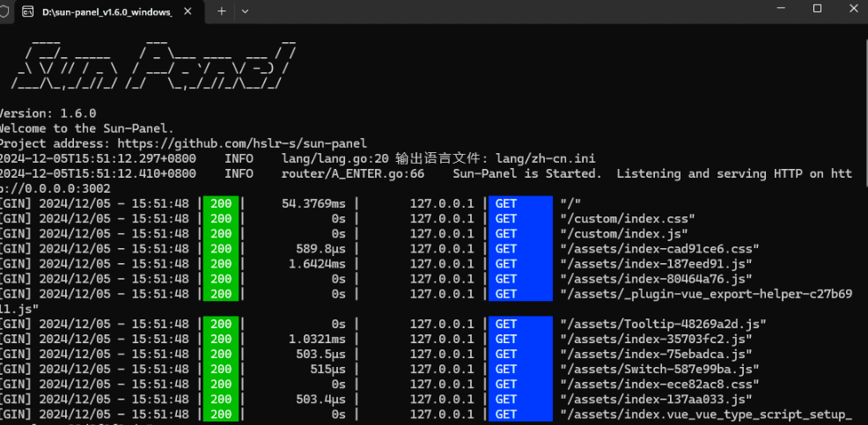Click the router/A_ENTER.go:66 source reference
Image resolution: width=868 pixels, height=425 pixels.
(353, 173)
